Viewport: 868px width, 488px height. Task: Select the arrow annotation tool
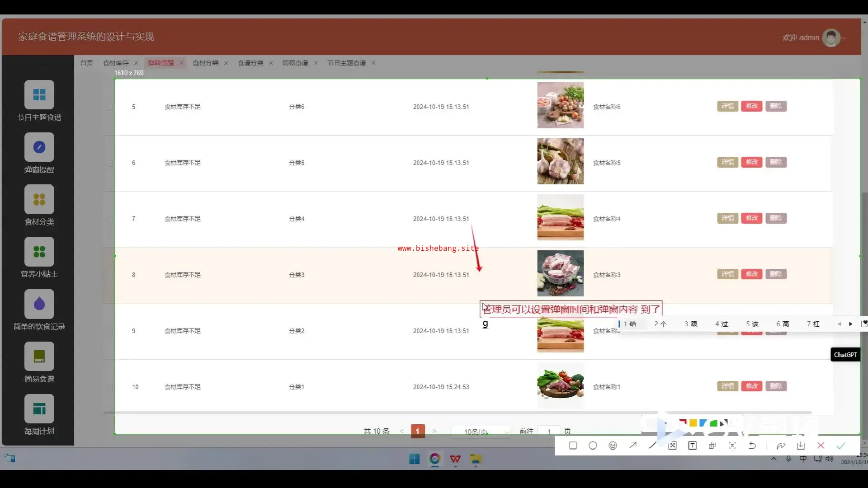pos(633,446)
